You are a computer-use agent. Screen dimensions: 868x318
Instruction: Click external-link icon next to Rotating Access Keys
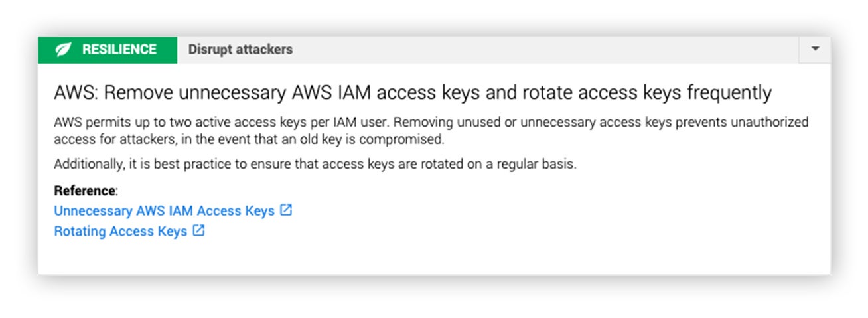(198, 231)
